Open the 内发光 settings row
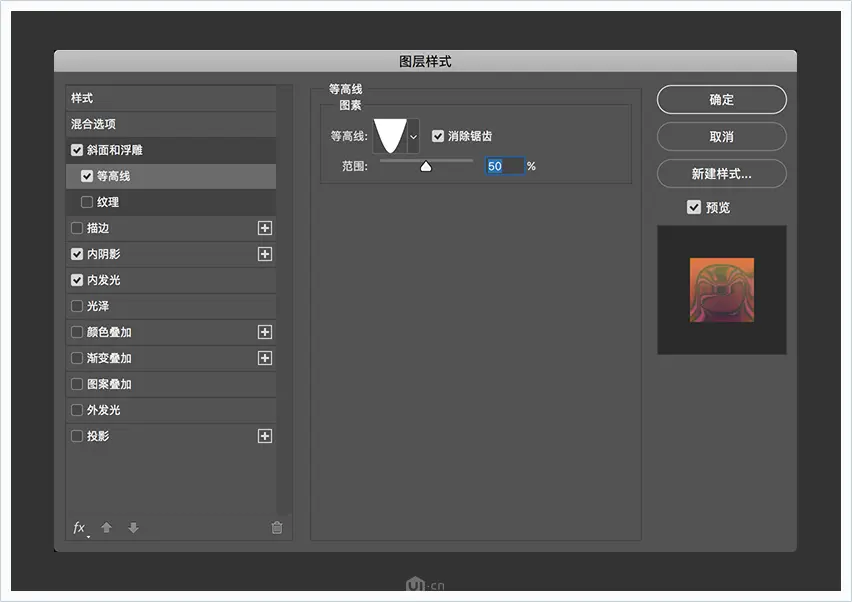 click(171, 280)
